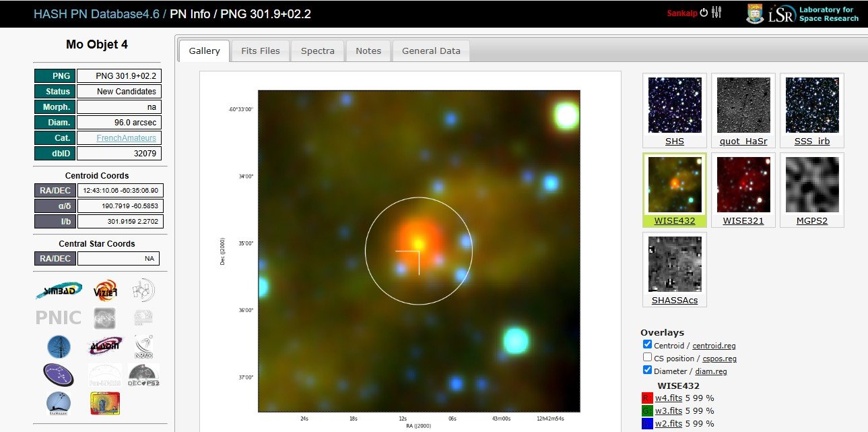This screenshot has height=432, width=868.
Task: Click the DECaPS2 survey logo
Action: click(143, 375)
